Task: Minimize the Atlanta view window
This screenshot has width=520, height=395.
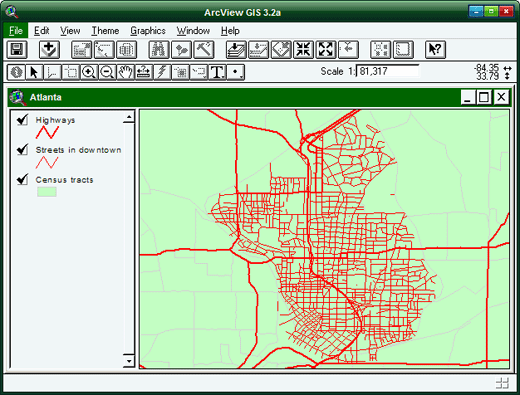Action: tap(468, 97)
